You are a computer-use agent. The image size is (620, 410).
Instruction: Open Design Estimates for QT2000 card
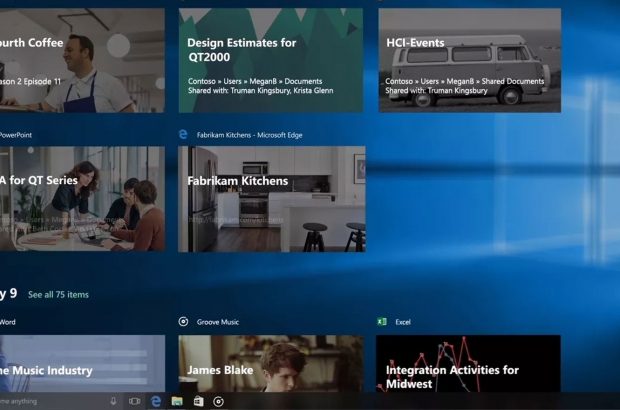click(271, 60)
